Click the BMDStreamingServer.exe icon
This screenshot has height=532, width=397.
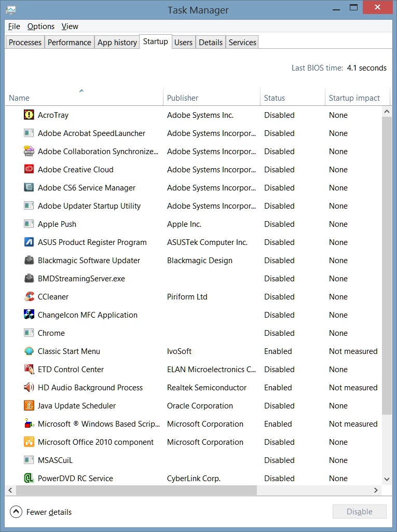(x=29, y=278)
